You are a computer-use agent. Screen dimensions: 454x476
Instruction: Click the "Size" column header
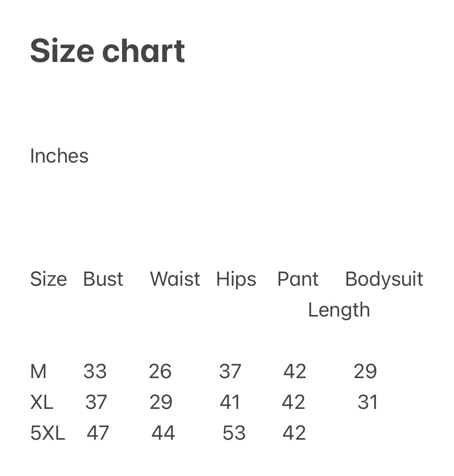pyautogui.click(x=48, y=279)
